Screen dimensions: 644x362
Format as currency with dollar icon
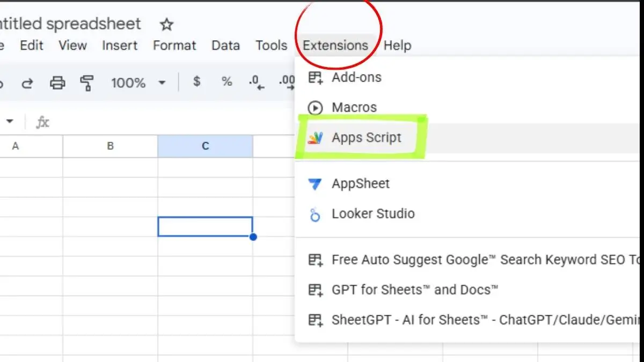coord(197,82)
